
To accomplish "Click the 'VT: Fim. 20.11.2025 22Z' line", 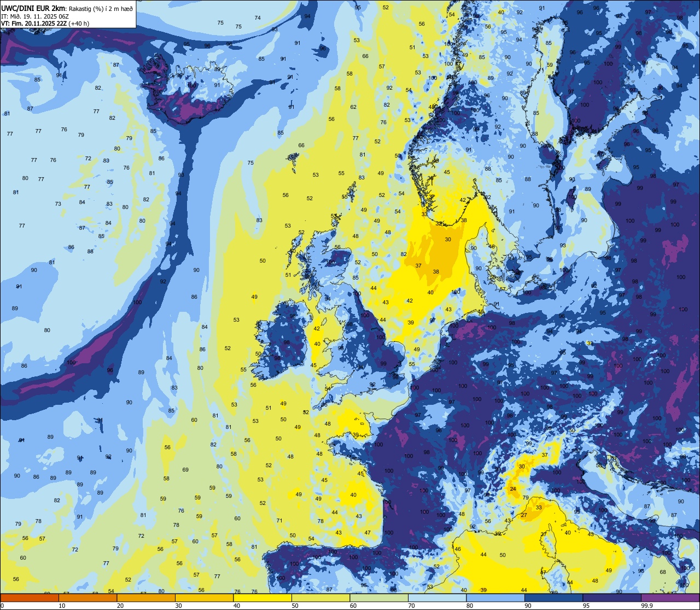I will pyautogui.click(x=34, y=23).
